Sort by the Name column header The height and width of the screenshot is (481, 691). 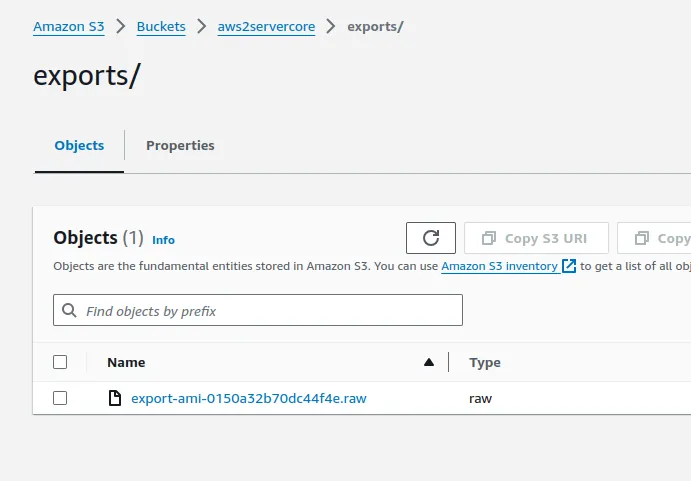[126, 362]
